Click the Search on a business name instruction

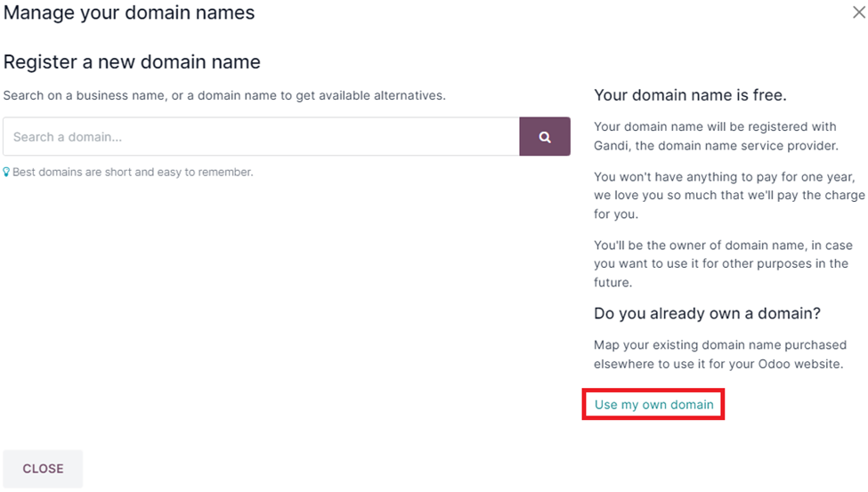224,95
